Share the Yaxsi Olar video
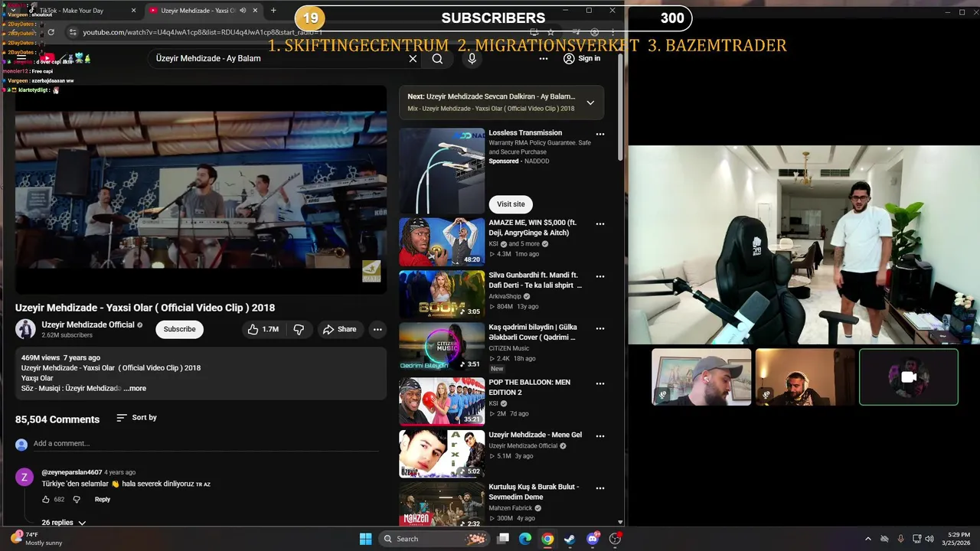The image size is (980, 551). pyautogui.click(x=339, y=329)
